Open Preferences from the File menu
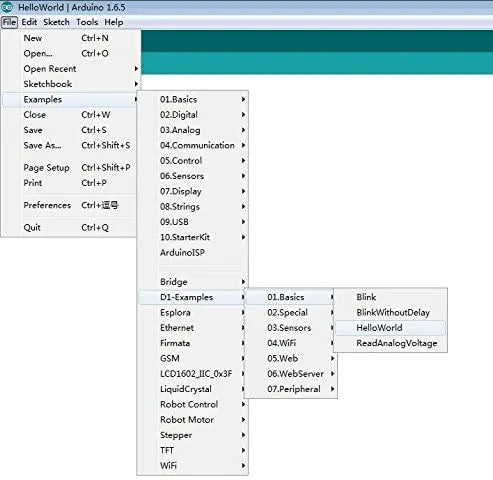 tap(70, 205)
